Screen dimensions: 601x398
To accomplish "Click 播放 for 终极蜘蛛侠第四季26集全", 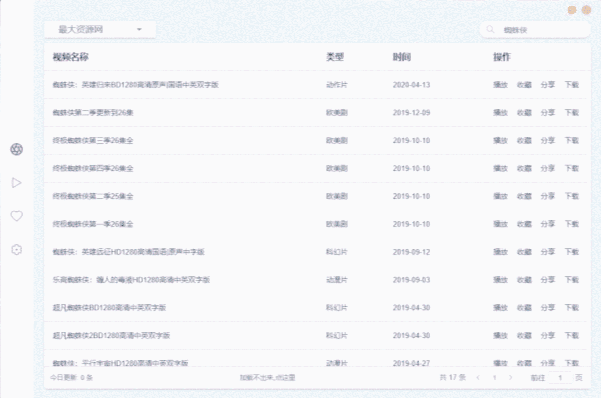I will click(x=500, y=168).
